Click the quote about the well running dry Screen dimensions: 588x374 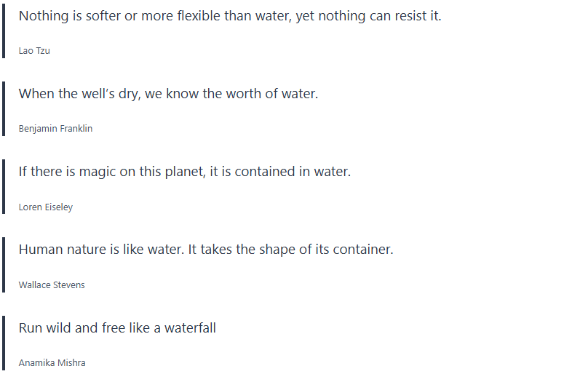pos(168,94)
